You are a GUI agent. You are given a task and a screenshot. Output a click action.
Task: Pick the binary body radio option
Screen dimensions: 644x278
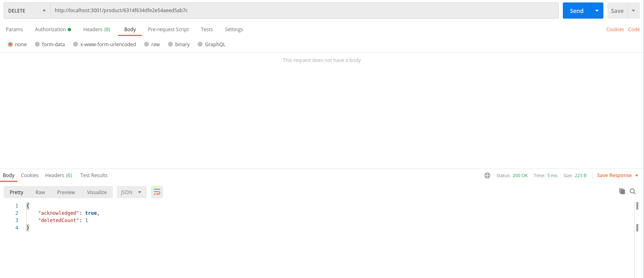(x=170, y=45)
